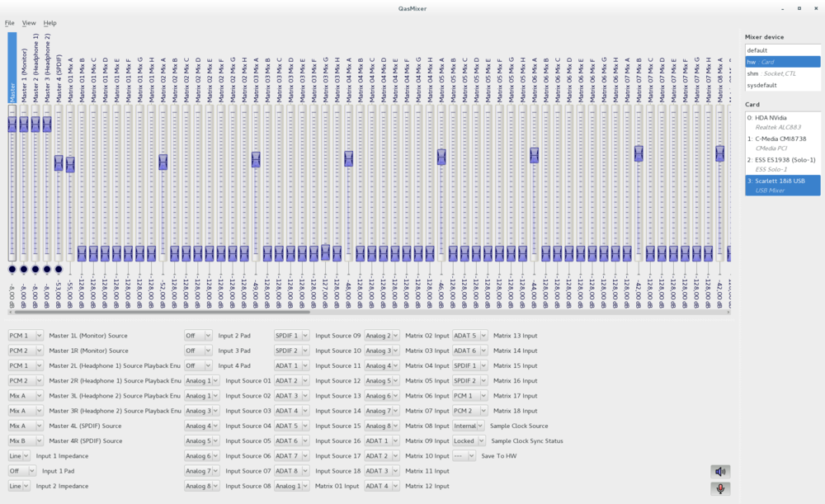Show capture controls via the microphone icon
The width and height of the screenshot is (825, 504).
[720, 489]
